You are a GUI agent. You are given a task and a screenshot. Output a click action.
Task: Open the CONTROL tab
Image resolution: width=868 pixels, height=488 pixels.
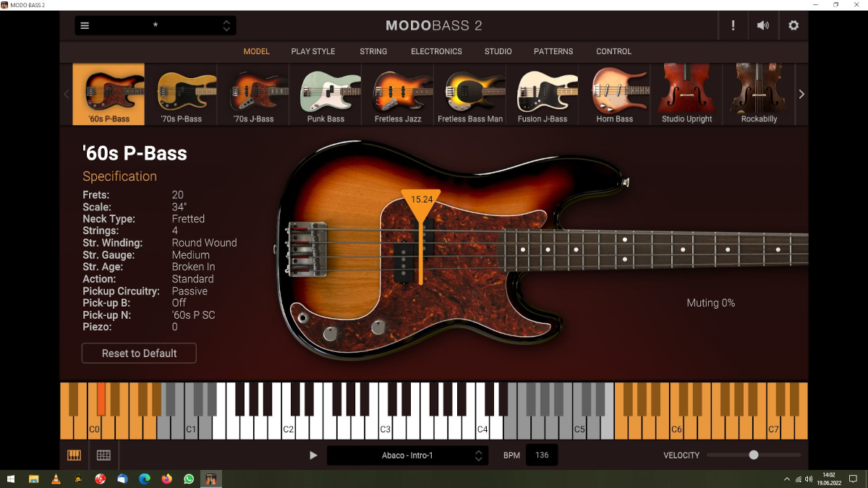[x=614, y=51]
